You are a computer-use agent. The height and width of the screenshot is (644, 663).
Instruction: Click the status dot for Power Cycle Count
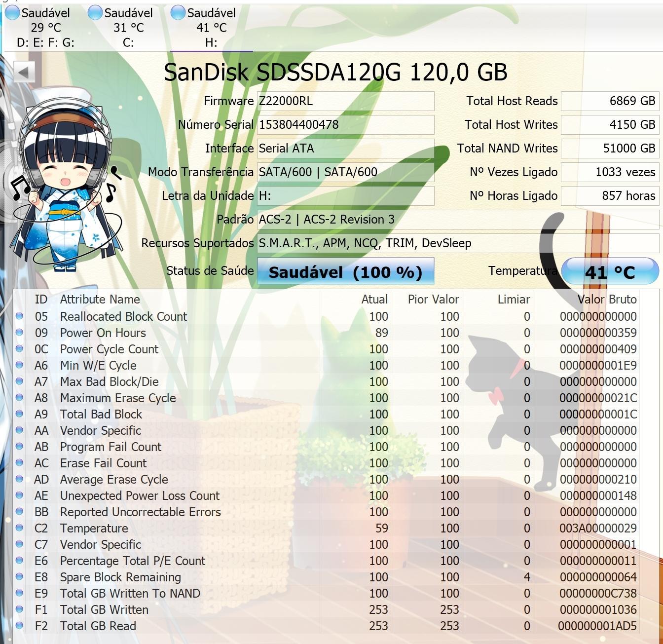point(19,349)
